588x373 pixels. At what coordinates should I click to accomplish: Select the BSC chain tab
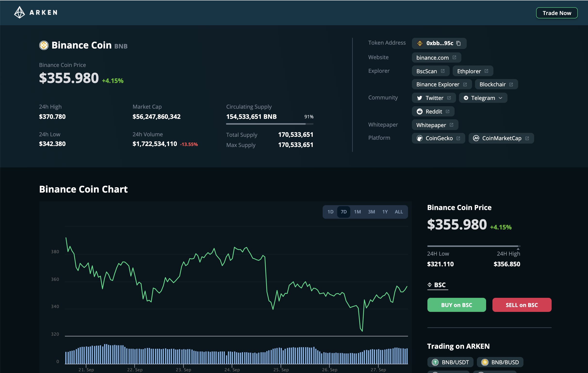tap(437, 285)
